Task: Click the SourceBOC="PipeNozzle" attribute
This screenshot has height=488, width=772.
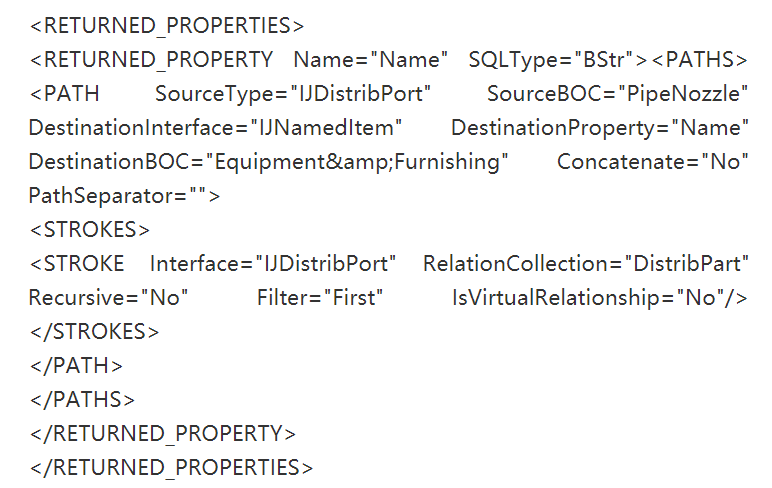Action: (617, 94)
